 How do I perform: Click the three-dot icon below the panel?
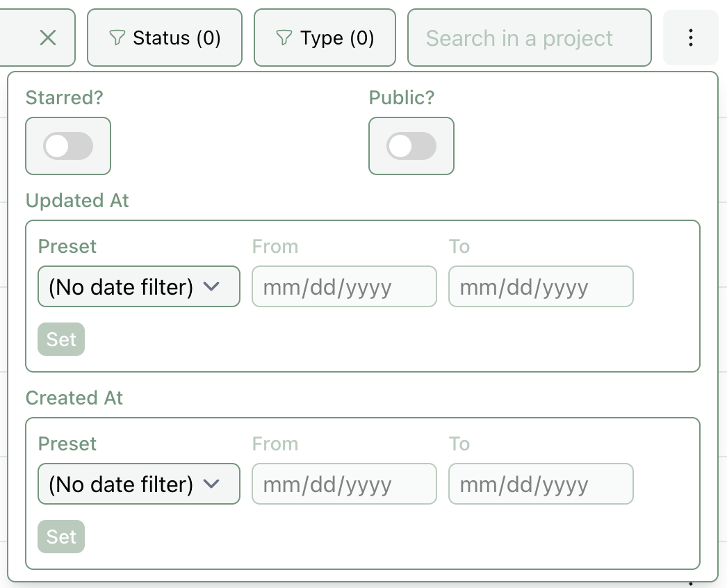tap(690, 584)
